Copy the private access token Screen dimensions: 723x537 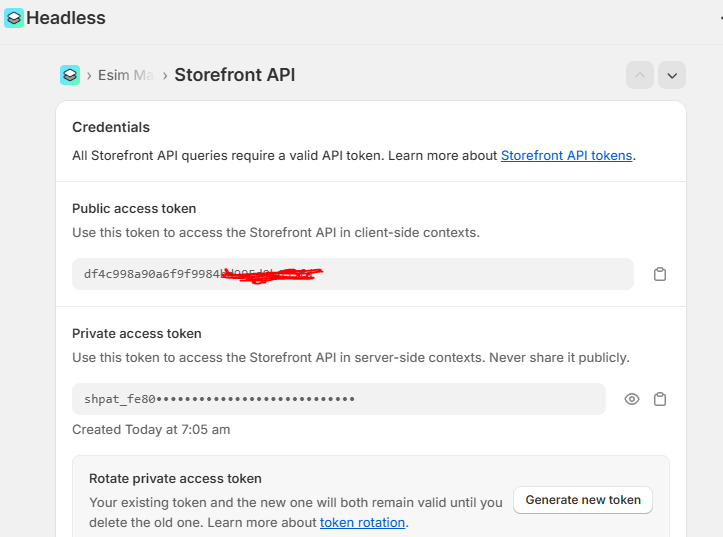click(x=660, y=399)
